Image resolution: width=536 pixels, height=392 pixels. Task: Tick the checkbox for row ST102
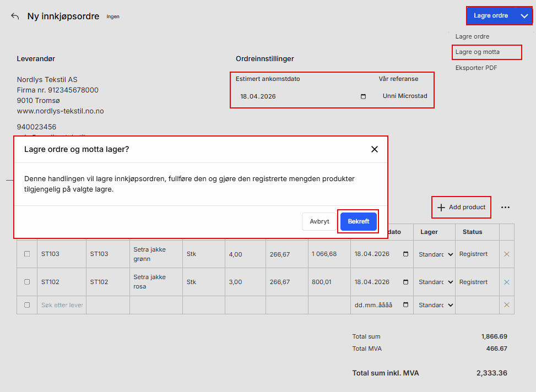(27, 282)
